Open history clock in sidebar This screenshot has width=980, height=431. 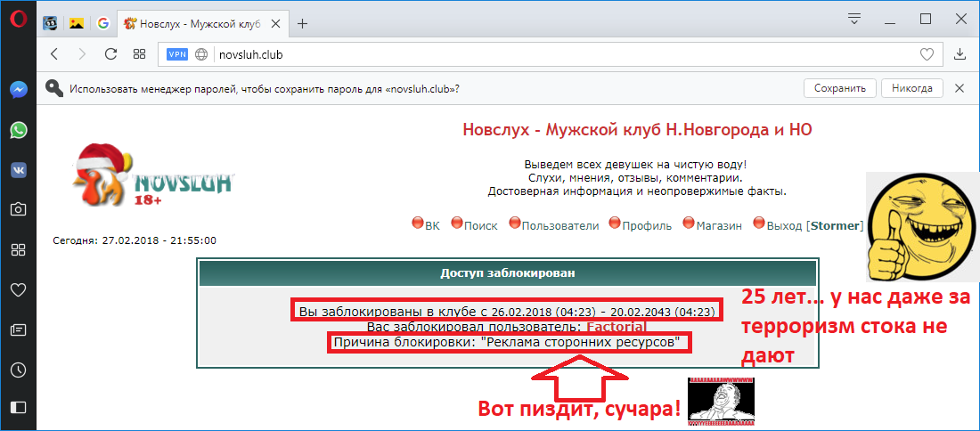pyautogui.click(x=18, y=370)
